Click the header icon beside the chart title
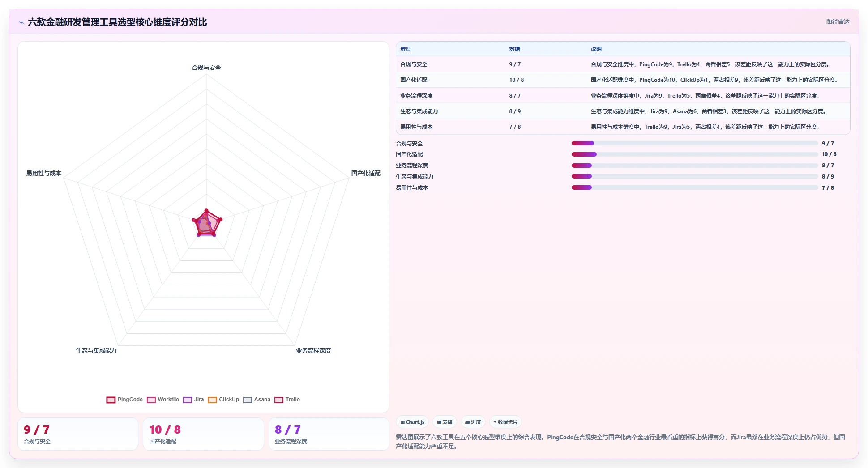This screenshot has width=868, height=468. click(21, 22)
